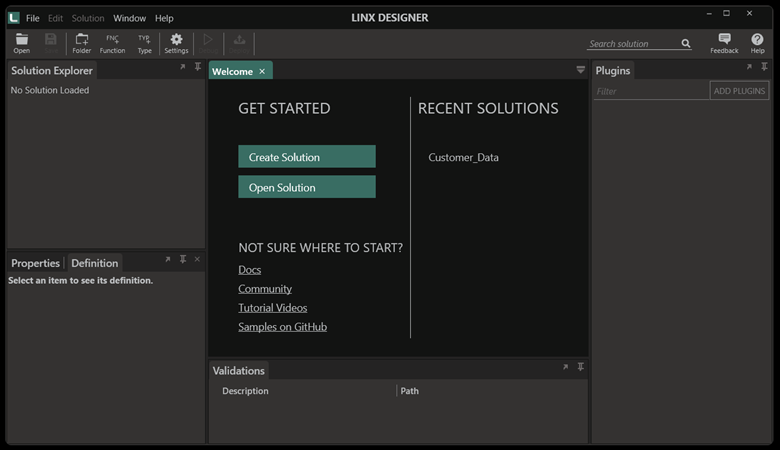Open the File menu
The width and height of the screenshot is (780, 450).
pos(32,18)
